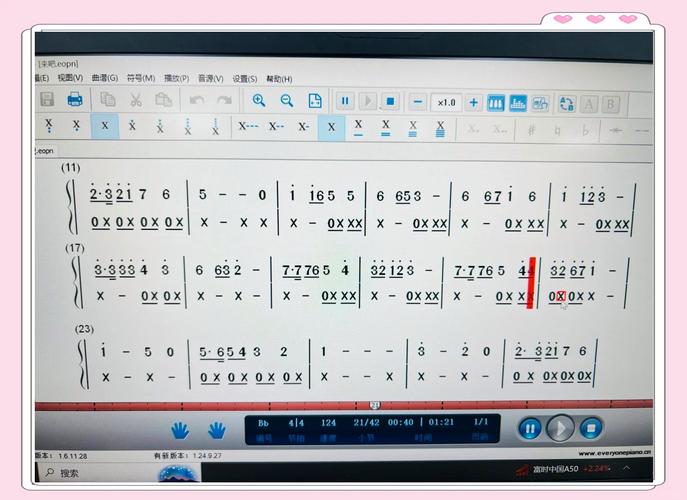Open the 符号(M) menu
Viewport: 687px width, 500px height.
[x=141, y=78]
